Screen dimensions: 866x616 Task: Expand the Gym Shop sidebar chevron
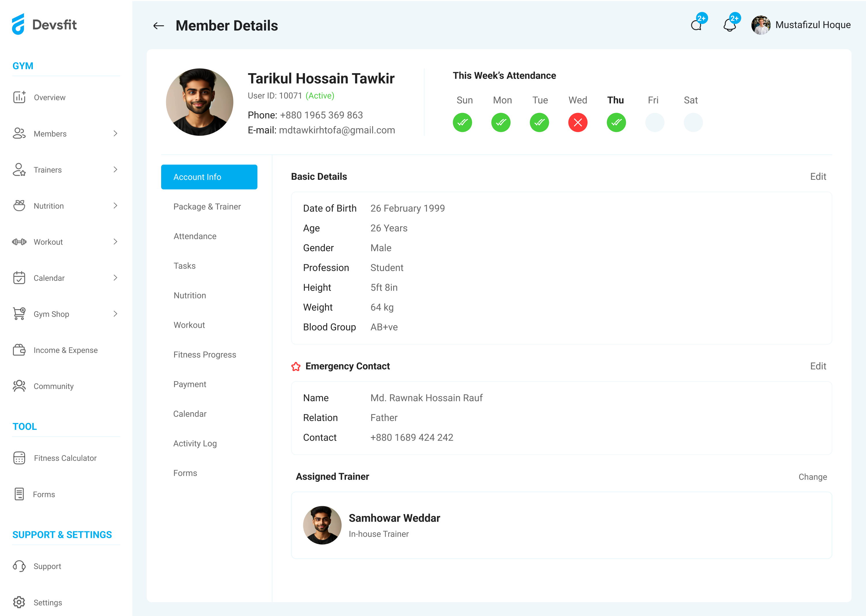115,314
